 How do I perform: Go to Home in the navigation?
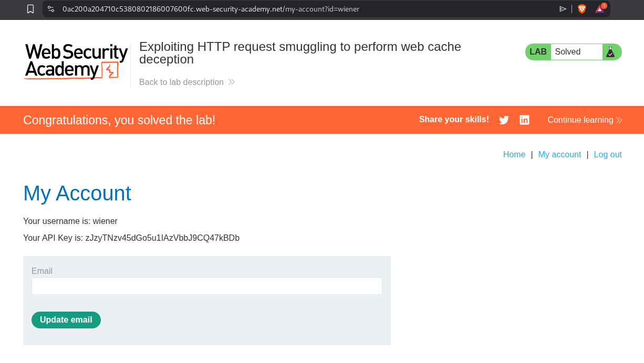pos(514,154)
